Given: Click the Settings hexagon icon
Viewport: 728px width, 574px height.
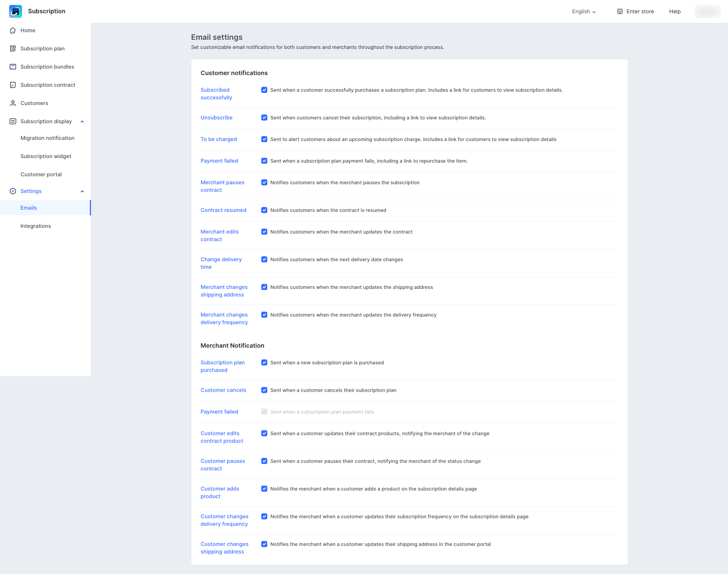Looking at the screenshot, I should pos(13,191).
